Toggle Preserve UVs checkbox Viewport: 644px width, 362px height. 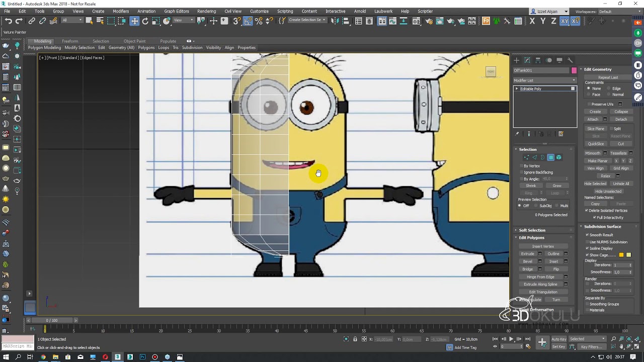589,104
